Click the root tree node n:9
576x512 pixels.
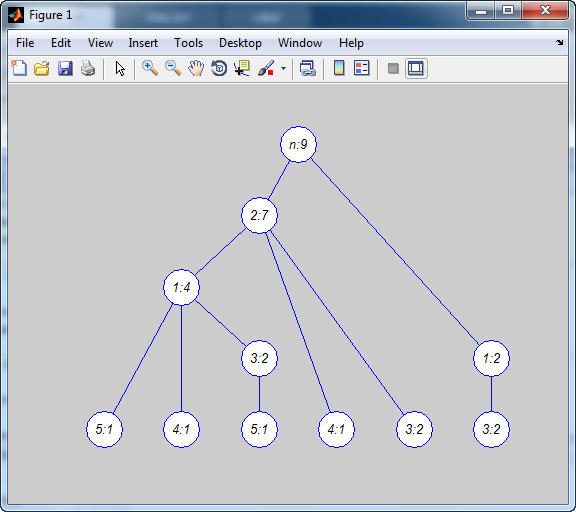coord(298,144)
